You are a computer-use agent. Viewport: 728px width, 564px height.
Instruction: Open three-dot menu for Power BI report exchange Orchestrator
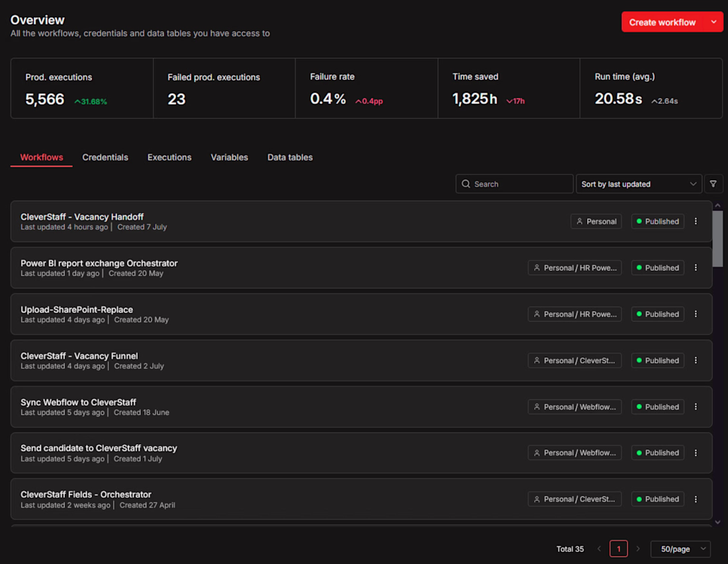696,267
